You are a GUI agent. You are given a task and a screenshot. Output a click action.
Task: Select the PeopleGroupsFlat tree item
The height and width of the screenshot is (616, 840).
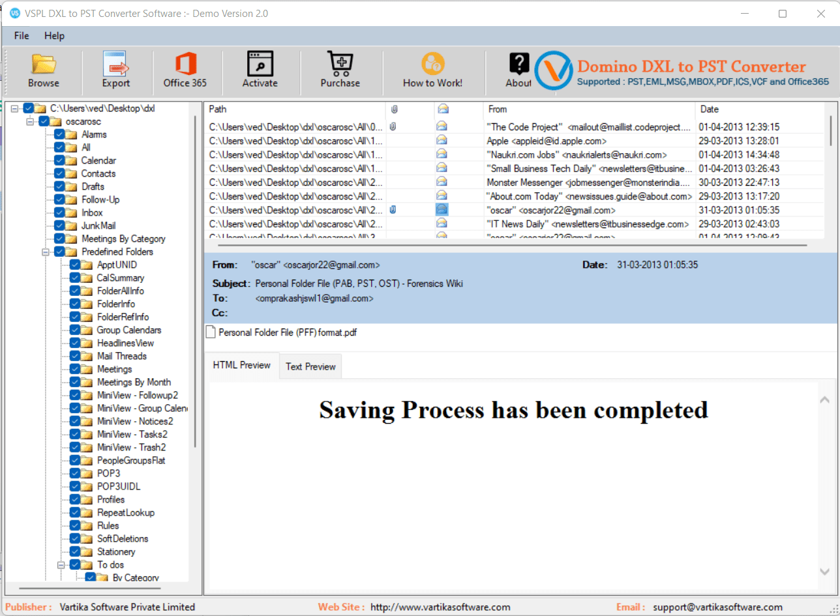coord(131,460)
